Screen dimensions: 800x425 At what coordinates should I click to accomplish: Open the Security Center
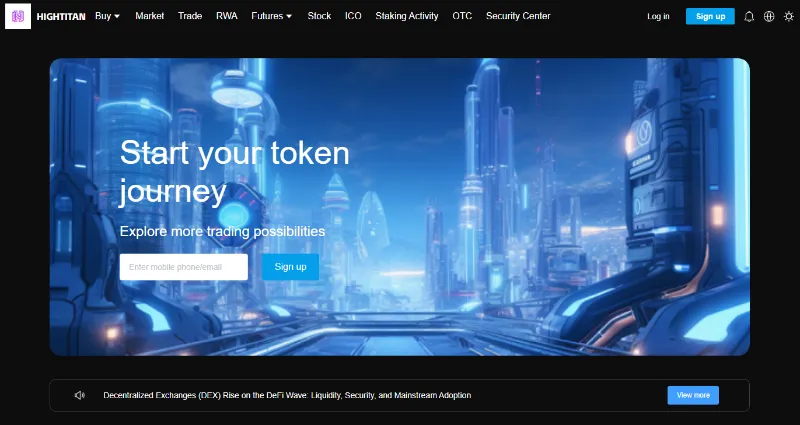[518, 16]
